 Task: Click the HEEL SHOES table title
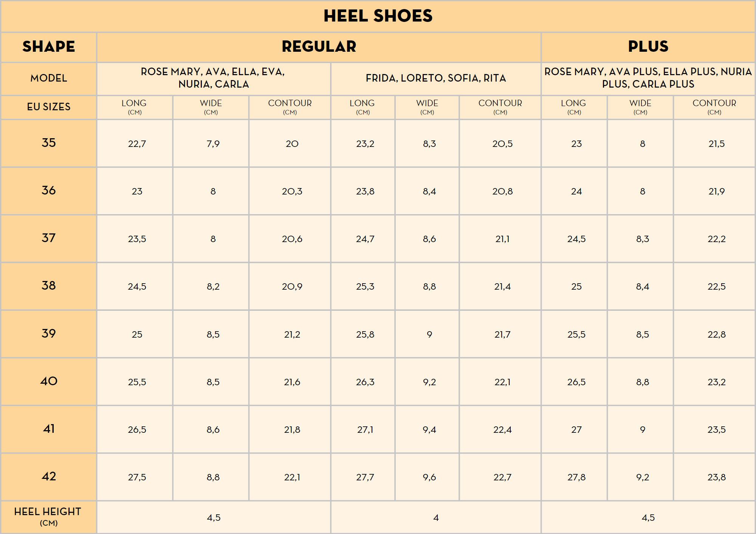point(378,16)
